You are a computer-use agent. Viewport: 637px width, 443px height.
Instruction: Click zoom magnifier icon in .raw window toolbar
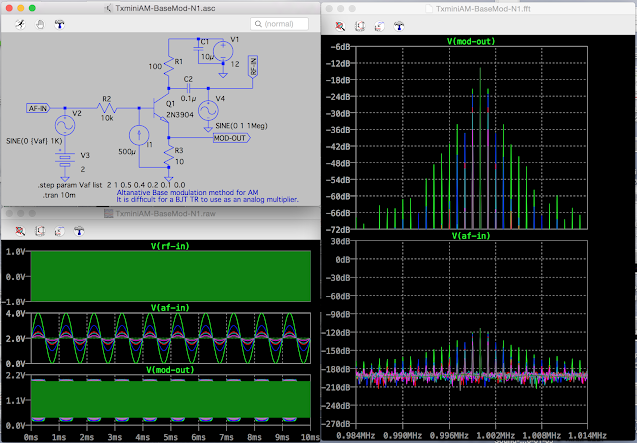[x=20, y=231]
